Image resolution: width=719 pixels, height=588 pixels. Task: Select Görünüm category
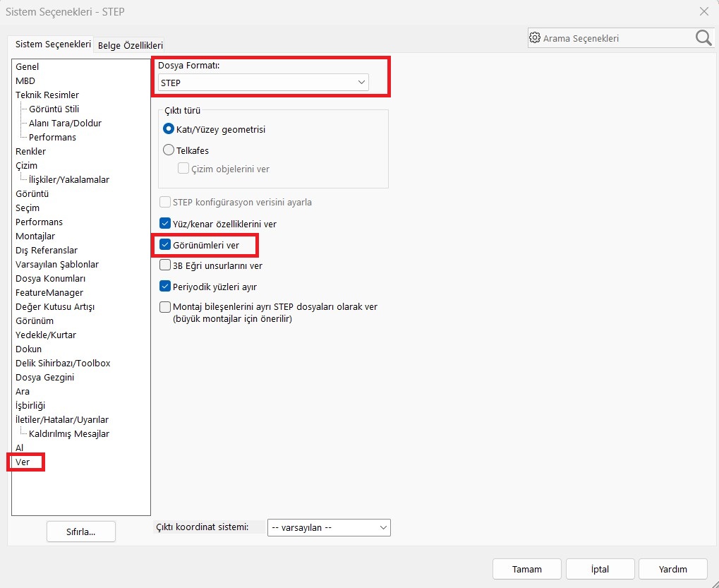point(35,320)
